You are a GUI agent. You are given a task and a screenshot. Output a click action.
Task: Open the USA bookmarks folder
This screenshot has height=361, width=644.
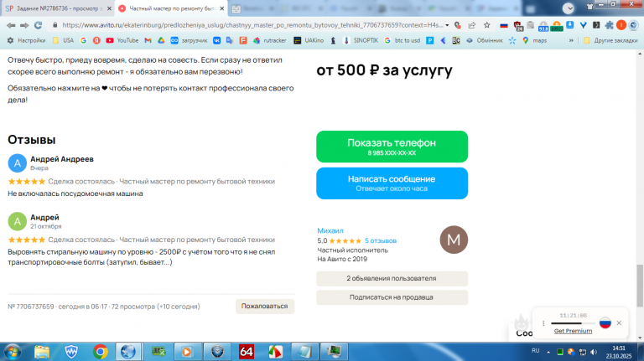[x=63, y=40]
